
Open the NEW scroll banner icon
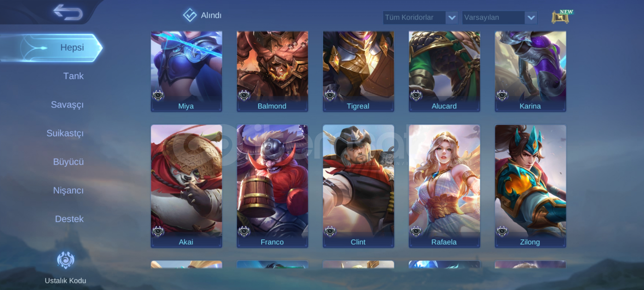(x=562, y=17)
